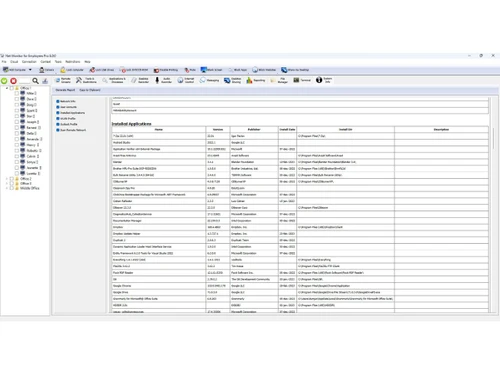Click the Block Websites icon

(x=255, y=70)
